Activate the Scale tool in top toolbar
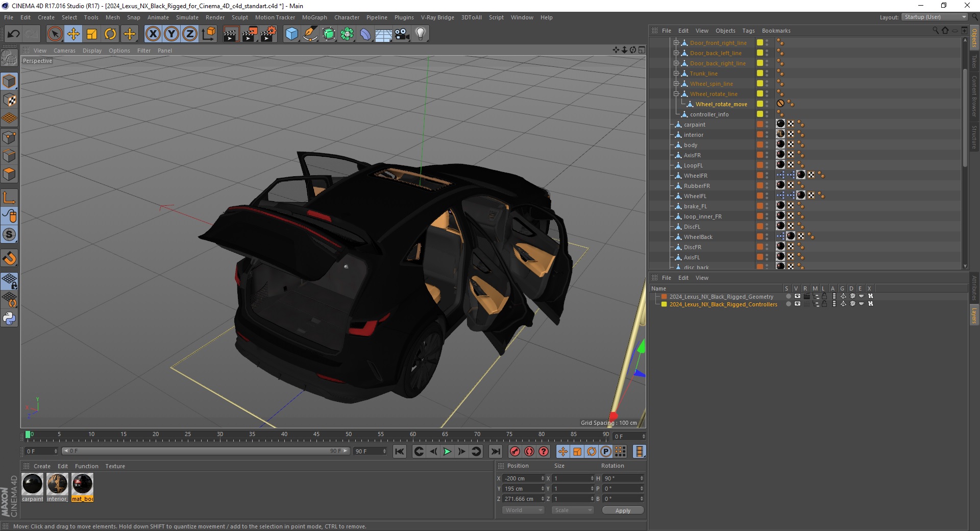The height and width of the screenshot is (531, 980). click(92, 34)
